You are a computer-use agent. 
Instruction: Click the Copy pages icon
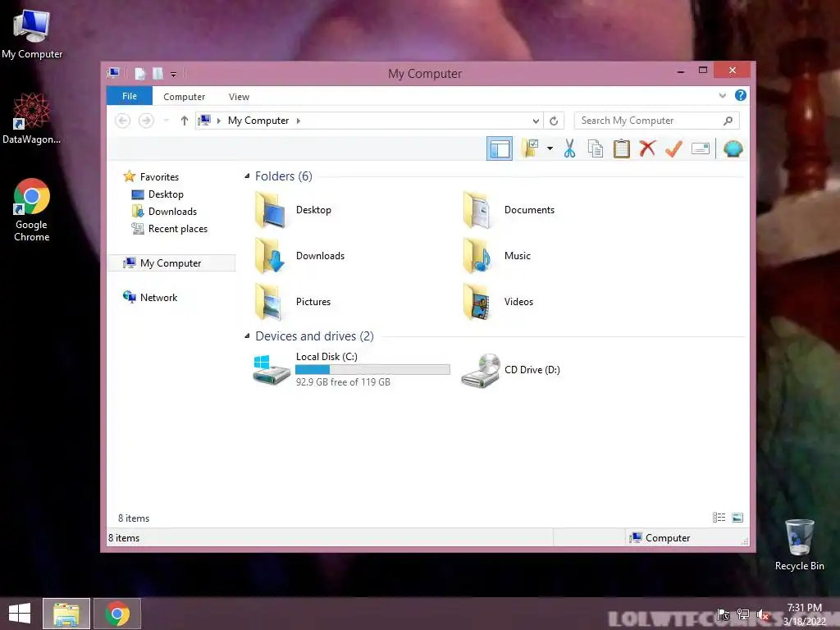coord(596,148)
